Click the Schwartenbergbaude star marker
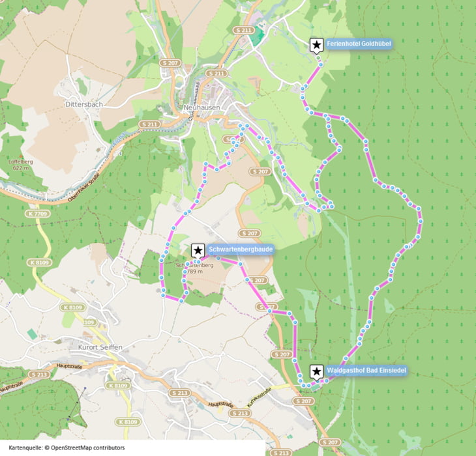Viewport: 476px width, 456px height. [x=198, y=251]
